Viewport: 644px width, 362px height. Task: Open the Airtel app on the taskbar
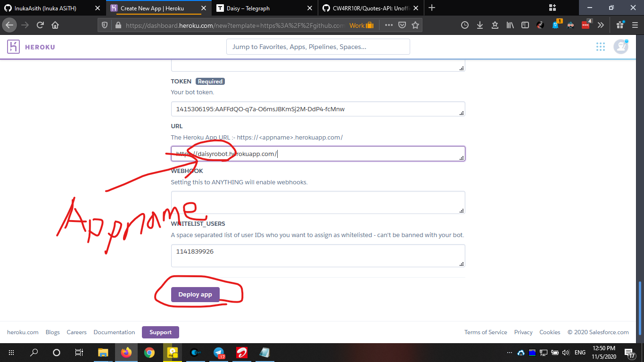click(242, 352)
